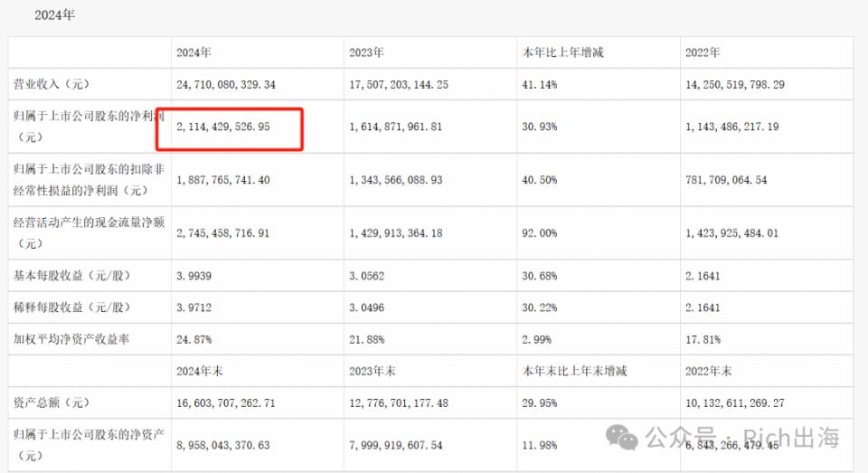Click the 2024年 heading above the table
The height and width of the screenshot is (473, 868).
click(54, 15)
